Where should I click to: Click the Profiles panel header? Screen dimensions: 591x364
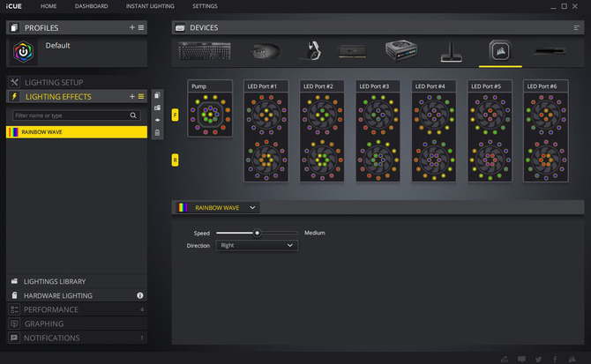click(77, 27)
